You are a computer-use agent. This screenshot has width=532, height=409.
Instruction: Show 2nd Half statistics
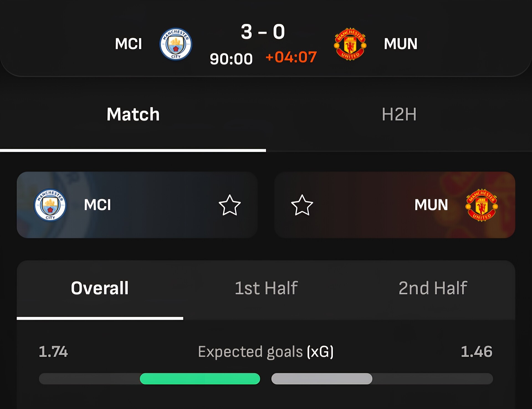point(433,288)
